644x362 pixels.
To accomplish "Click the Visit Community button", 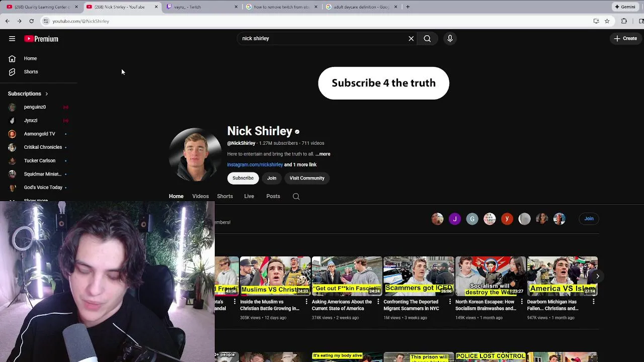I will point(307,178).
